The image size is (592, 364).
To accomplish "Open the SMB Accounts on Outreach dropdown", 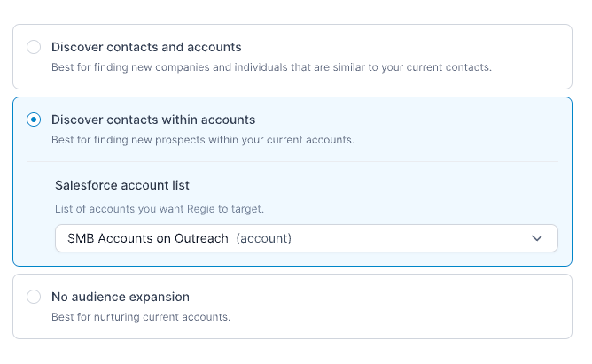I will 306,238.
